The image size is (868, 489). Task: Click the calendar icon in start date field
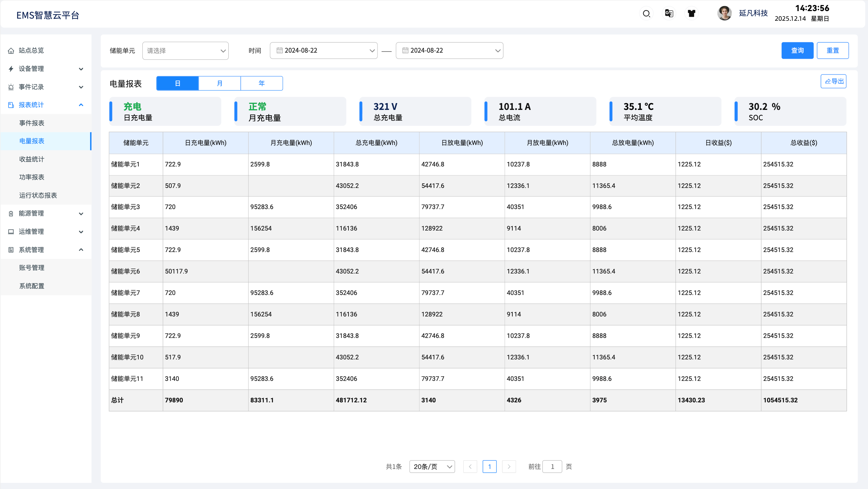pos(279,50)
